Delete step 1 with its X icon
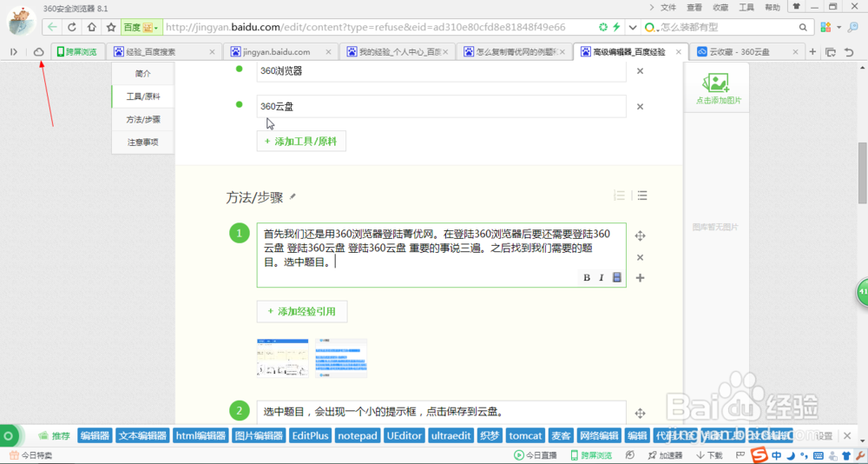The image size is (868, 464). pos(640,258)
